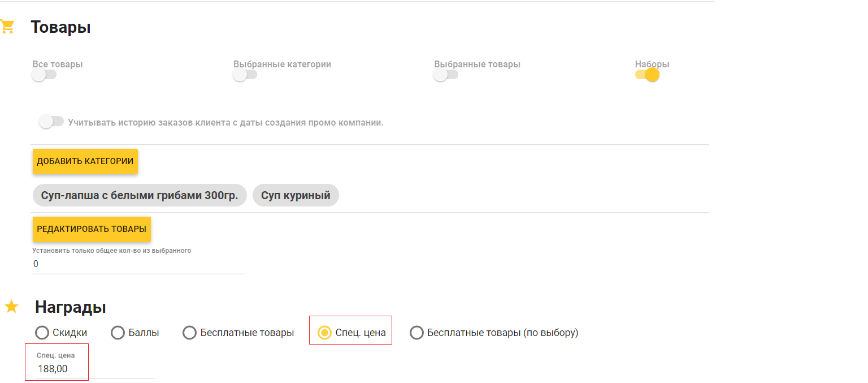Enable the Выбранные категории switch

[245, 75]
